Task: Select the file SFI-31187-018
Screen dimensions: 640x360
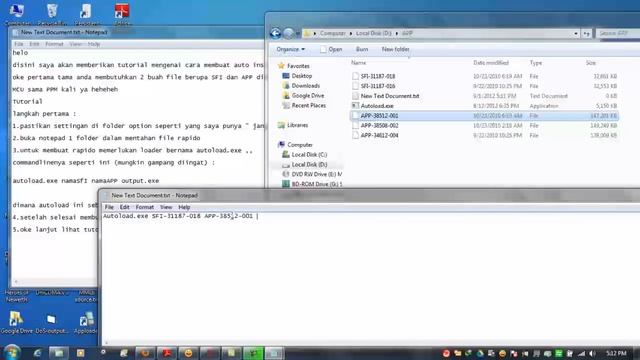Action: tap(378, 76)
